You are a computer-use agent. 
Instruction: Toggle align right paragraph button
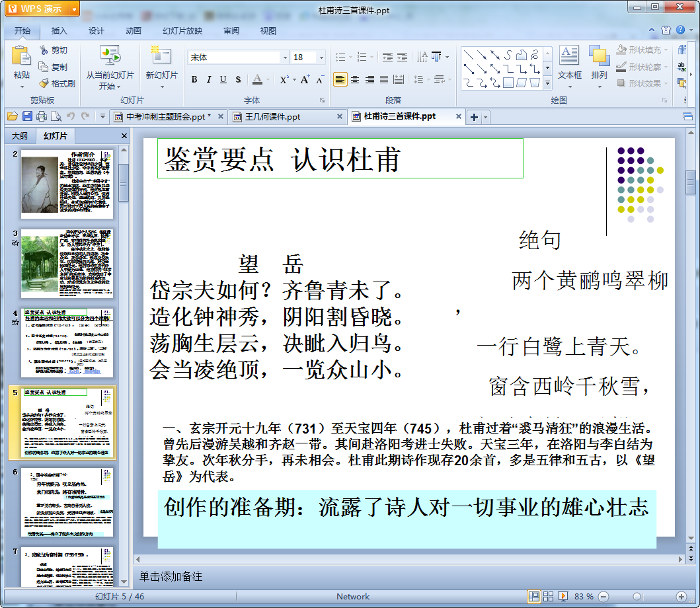(369, 79)
